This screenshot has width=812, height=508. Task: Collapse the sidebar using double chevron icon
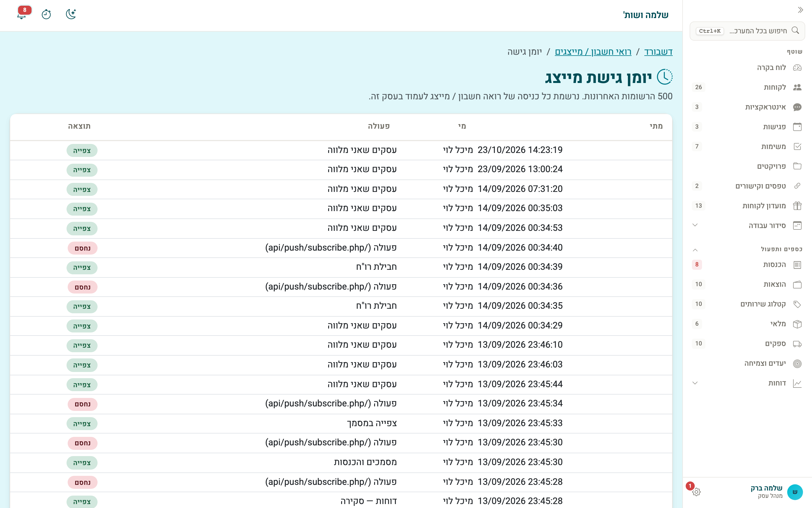(x=800, y=10)
